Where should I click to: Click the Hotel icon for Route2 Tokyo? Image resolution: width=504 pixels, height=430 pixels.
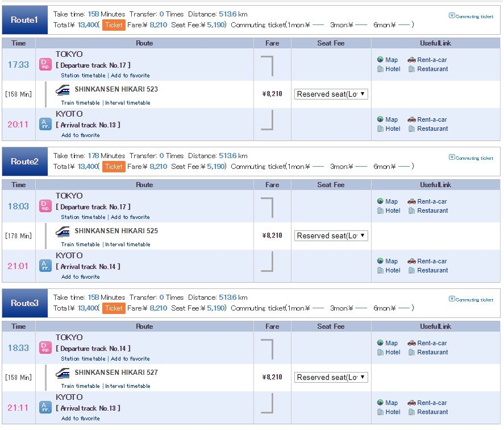(x=380, y=210)
